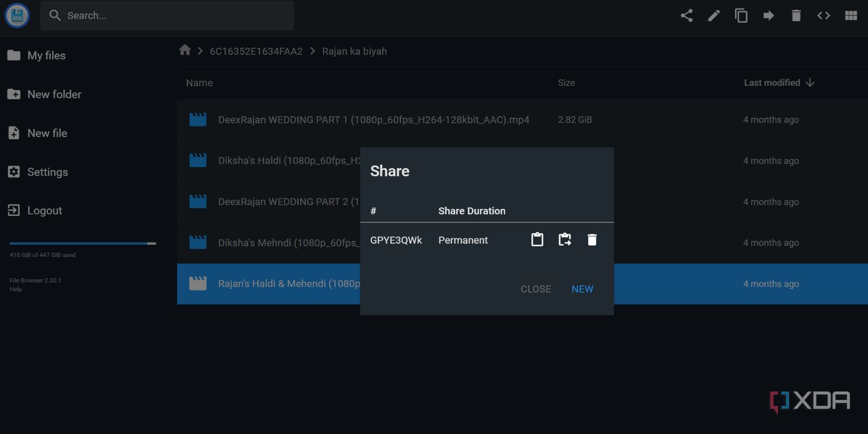Click the Rajan's Haldi & Mehendi file icon
868x434 pixels.
coord(198,283)
